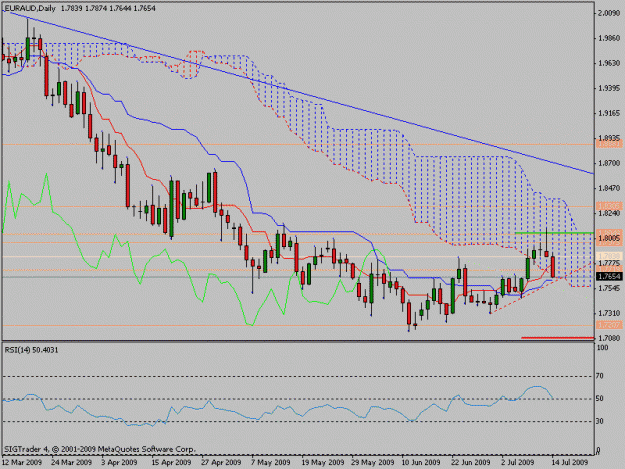Viewport: 625px width, 469px height.
Task: Select the 1.9630 price scale value
Action: pyautogui.click(x=609, y=63)
